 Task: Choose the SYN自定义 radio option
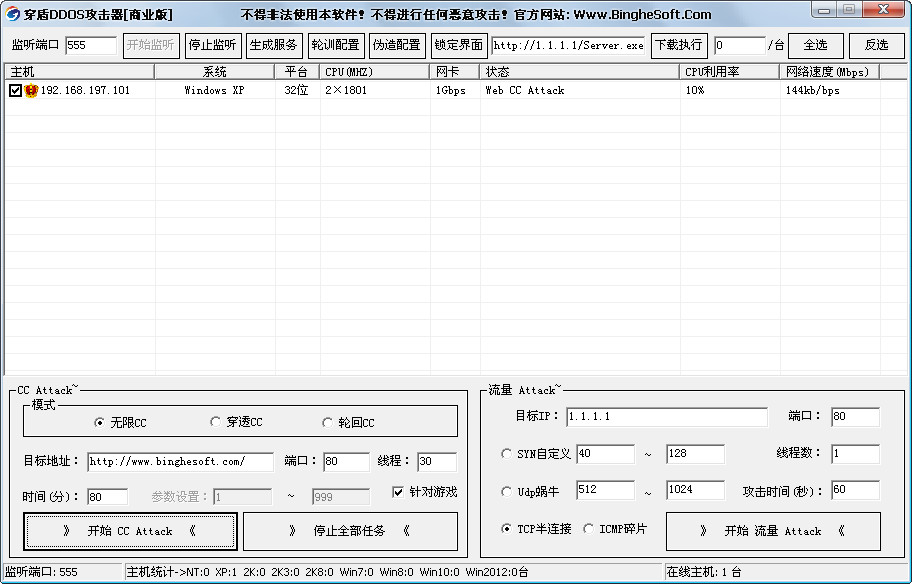point(506,454)
